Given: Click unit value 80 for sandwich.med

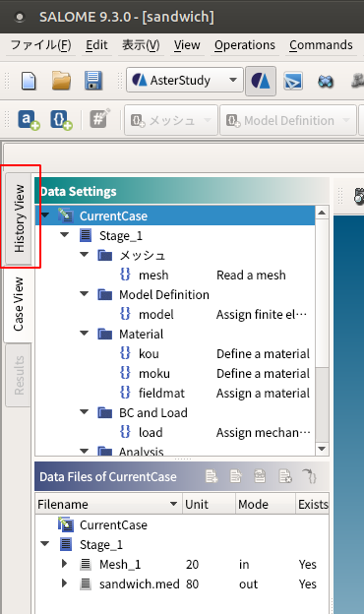Looking at the screenshot, I should click(x=192, y=583).
